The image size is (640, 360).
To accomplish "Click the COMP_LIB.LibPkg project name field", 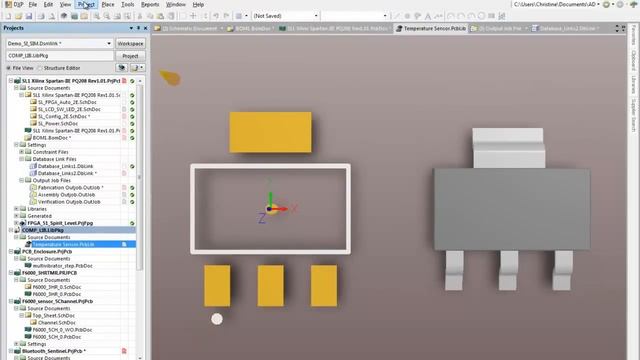I will (x=60, y=56).
